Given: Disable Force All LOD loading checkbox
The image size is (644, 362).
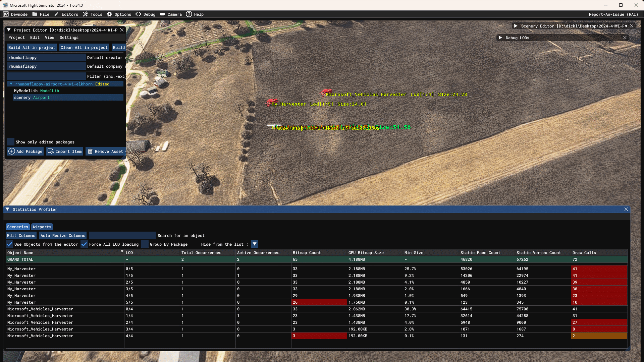Looking at the screenshot, I should point(84,244).
